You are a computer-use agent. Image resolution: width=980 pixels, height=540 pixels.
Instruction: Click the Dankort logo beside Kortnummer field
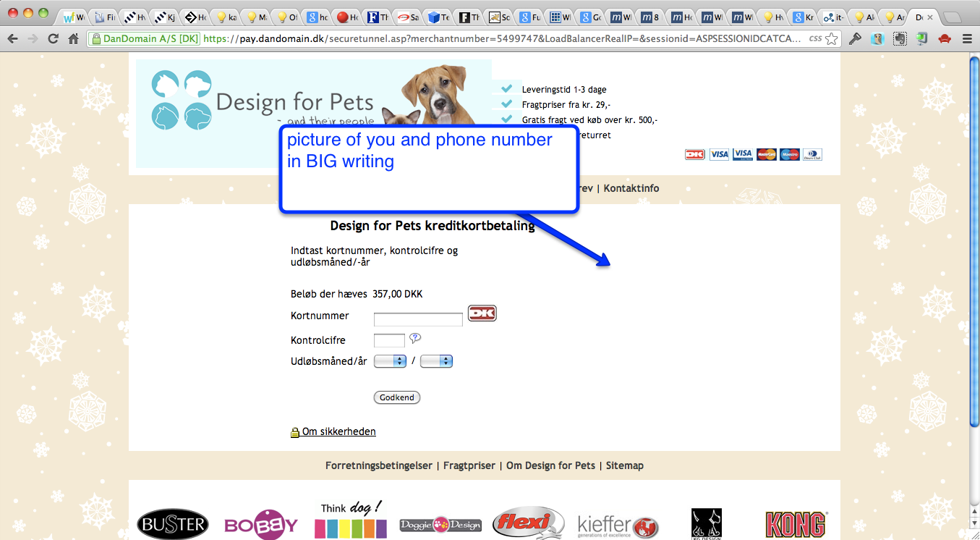[x=482, y=313]
